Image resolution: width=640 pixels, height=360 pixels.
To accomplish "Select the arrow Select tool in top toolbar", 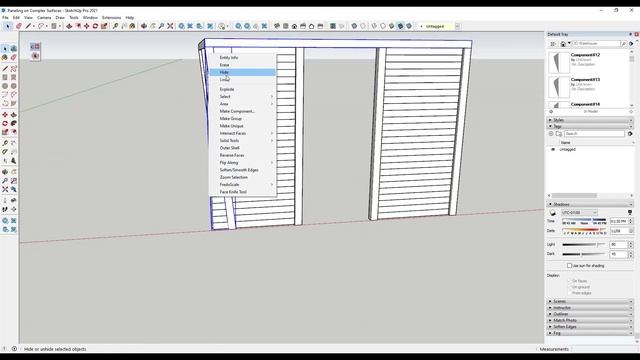I will 7,26.
